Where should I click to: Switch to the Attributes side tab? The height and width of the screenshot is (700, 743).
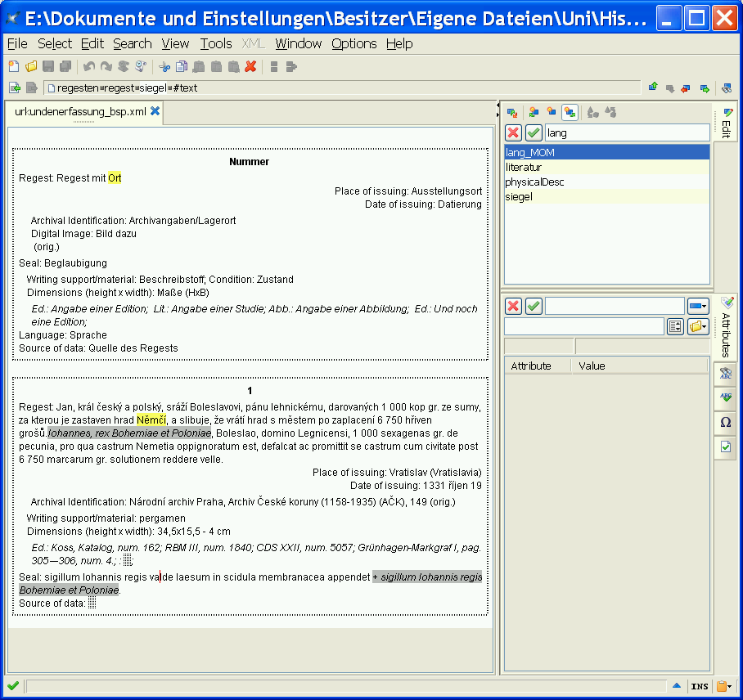pyautogui.click(x=726, y=327)
